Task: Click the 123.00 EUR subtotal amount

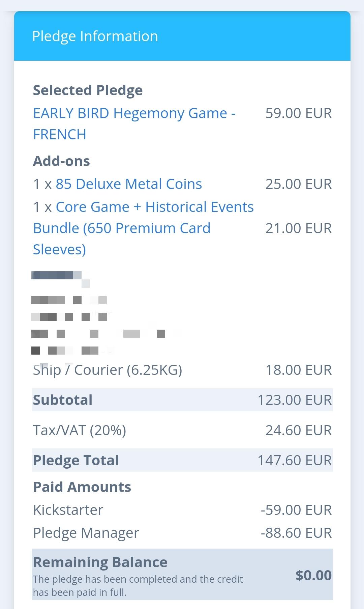Action: click(x=295, y=400)
